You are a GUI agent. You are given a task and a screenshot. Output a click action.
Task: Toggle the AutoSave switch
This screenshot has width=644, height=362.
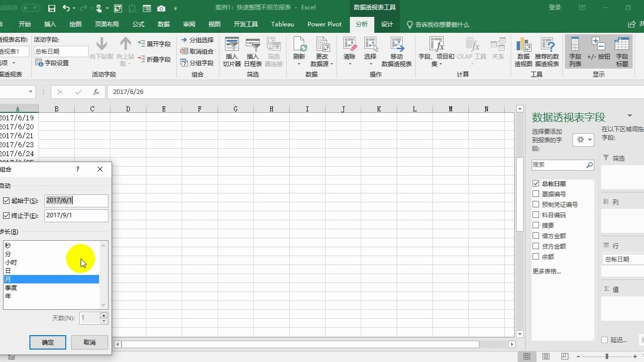click(x=30, y=8)
